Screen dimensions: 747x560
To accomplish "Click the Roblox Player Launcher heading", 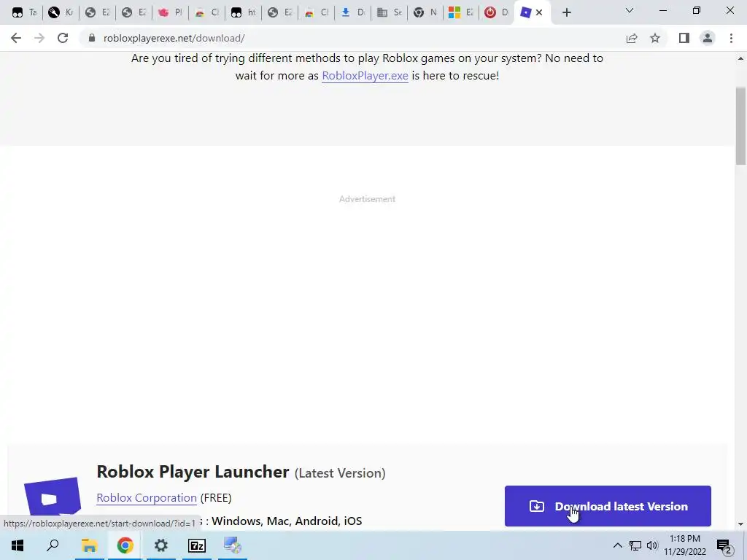I will pos(193,472).
